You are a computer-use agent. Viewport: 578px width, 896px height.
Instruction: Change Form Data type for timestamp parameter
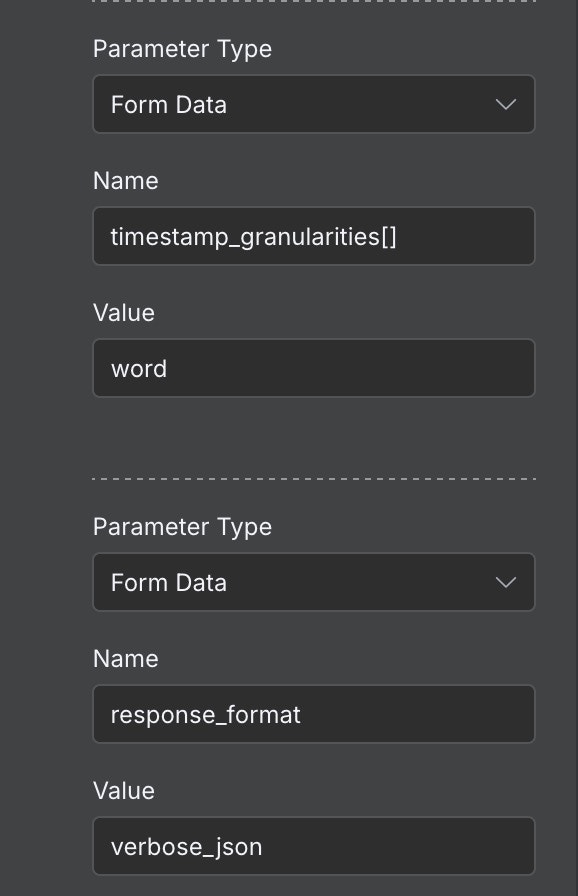[x=313, y=104]
